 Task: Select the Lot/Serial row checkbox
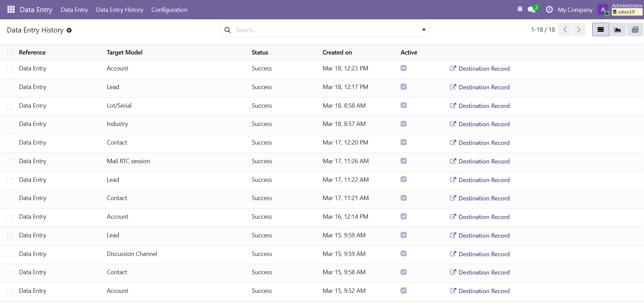[x=10, y=106]
